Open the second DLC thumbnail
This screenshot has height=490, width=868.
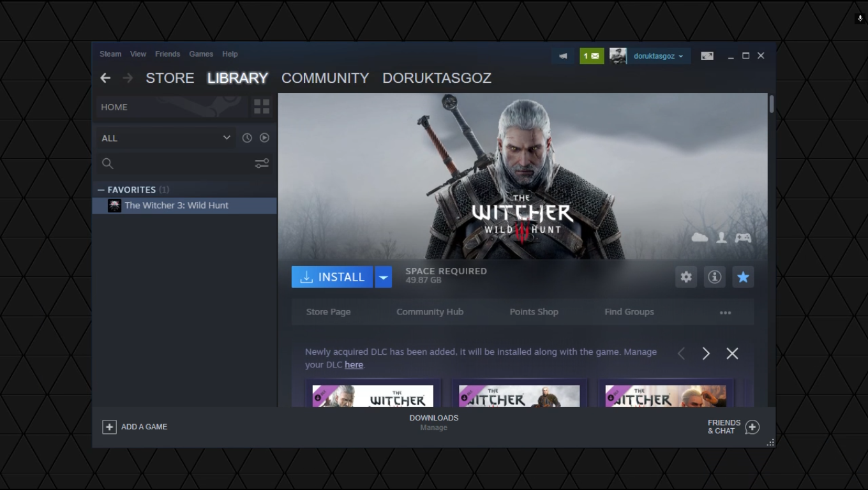tap(520, 395)
